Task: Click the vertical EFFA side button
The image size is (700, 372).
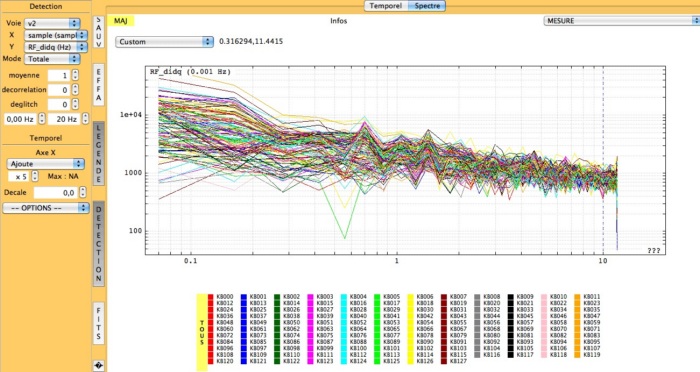Action: [x=99, y=84]
